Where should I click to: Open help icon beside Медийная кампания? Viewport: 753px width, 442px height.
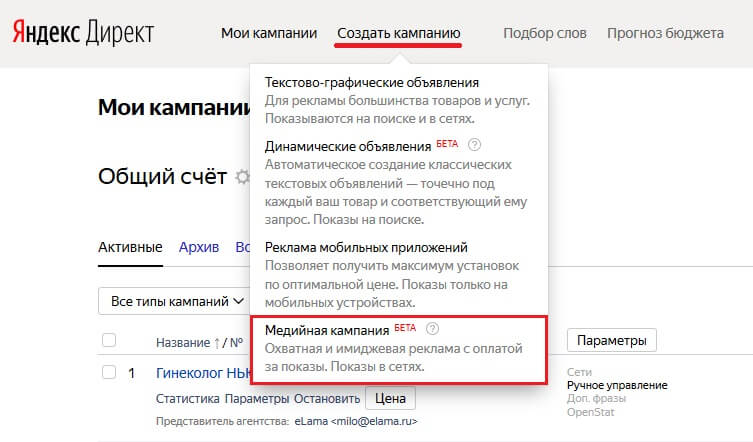(x=433, y=328)
